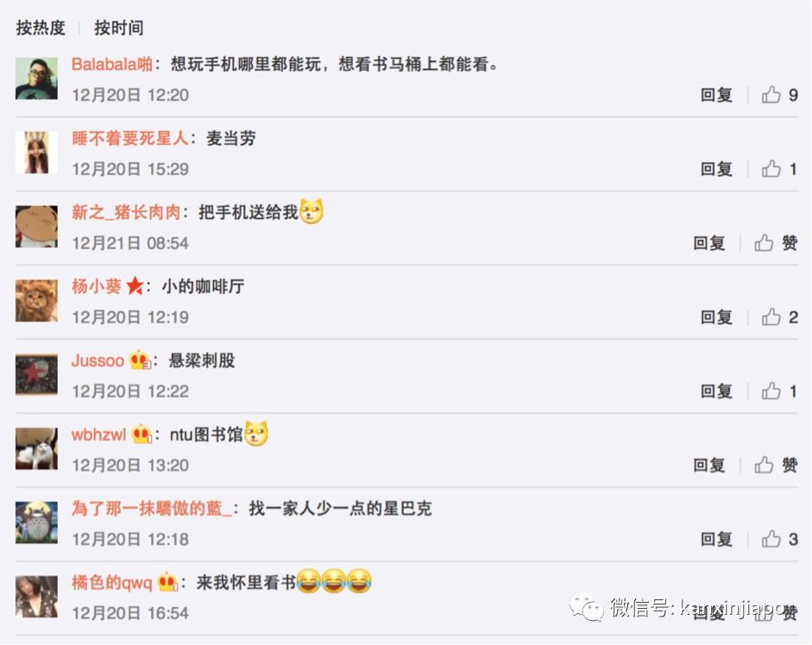Sort comments by 按时间
812x645 pixels.
[118, 28]
